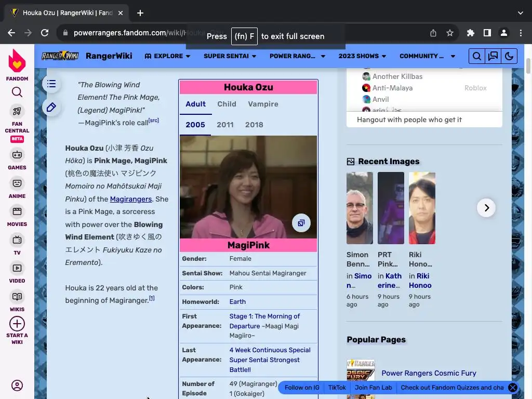Open the browser side panel icon
Screen dimensions: 532x399
(x=487, y=33)
